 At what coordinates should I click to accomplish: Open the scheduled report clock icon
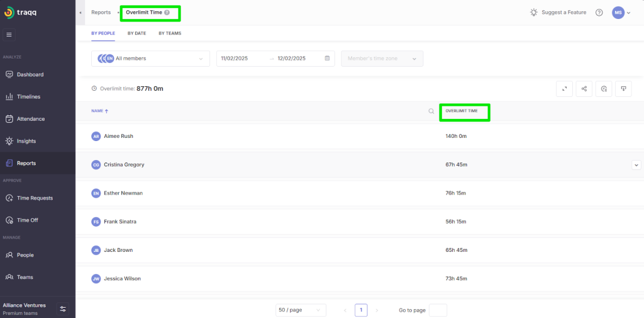click(604, 89)
